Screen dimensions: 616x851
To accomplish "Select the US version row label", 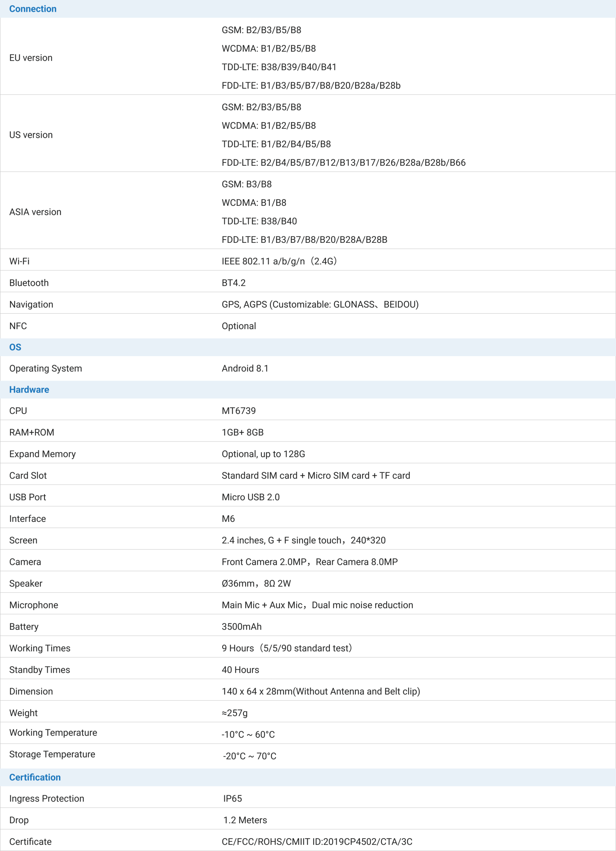I will (31, 135).
